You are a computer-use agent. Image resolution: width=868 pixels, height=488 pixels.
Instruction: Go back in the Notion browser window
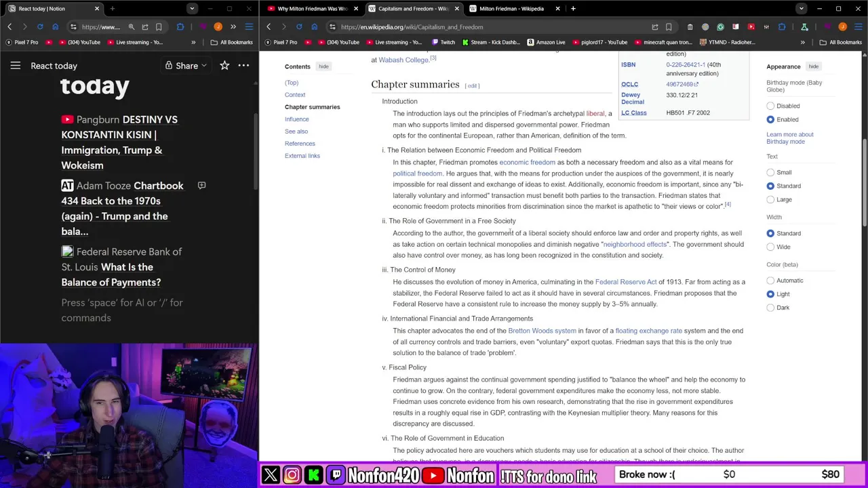click(9, 27)
